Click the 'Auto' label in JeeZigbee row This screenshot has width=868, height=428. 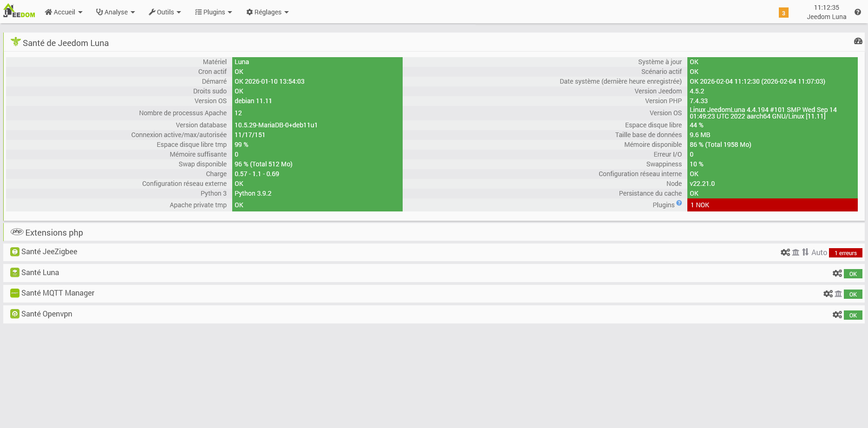point(819,252)
